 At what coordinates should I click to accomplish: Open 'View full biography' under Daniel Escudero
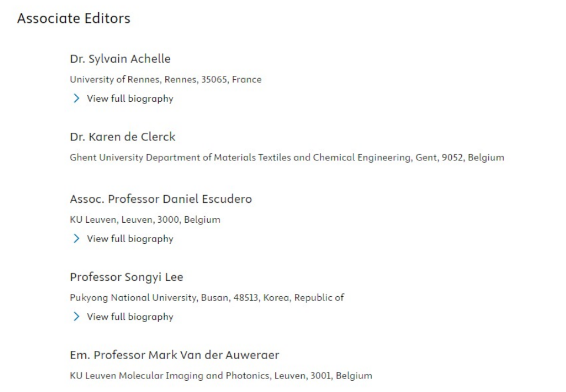(x=130, y=239)
